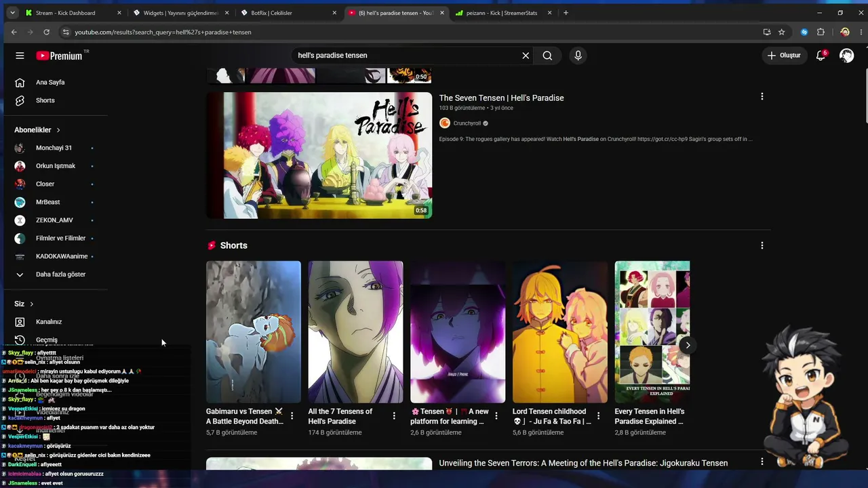868x488 pixels.
Task: Open options for Lord Tensen childhood short
Action: click(x=598, y=415)
